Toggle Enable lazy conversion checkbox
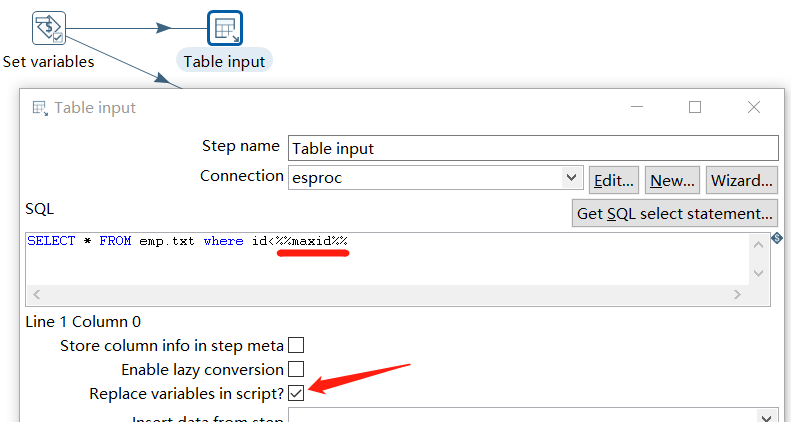Image resolution: width=791 pixels, height=422 pixels. point(296,370)
